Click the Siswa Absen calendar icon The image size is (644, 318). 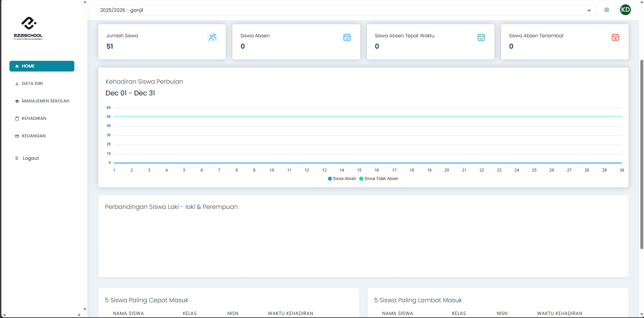(347, 37)
